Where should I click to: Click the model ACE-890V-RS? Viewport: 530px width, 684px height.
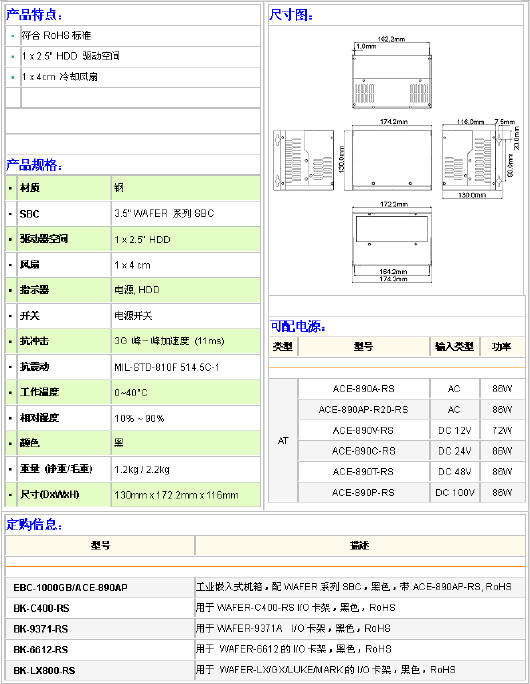pyautogui.click(x=363, y=431)
